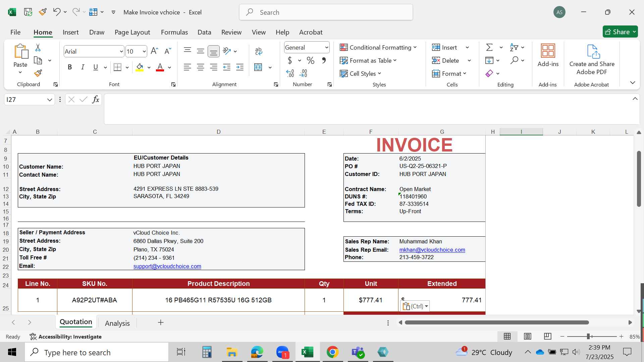Click the support@vcloudchoice.com email link
644x362 pixels.
tap(167, 266)
